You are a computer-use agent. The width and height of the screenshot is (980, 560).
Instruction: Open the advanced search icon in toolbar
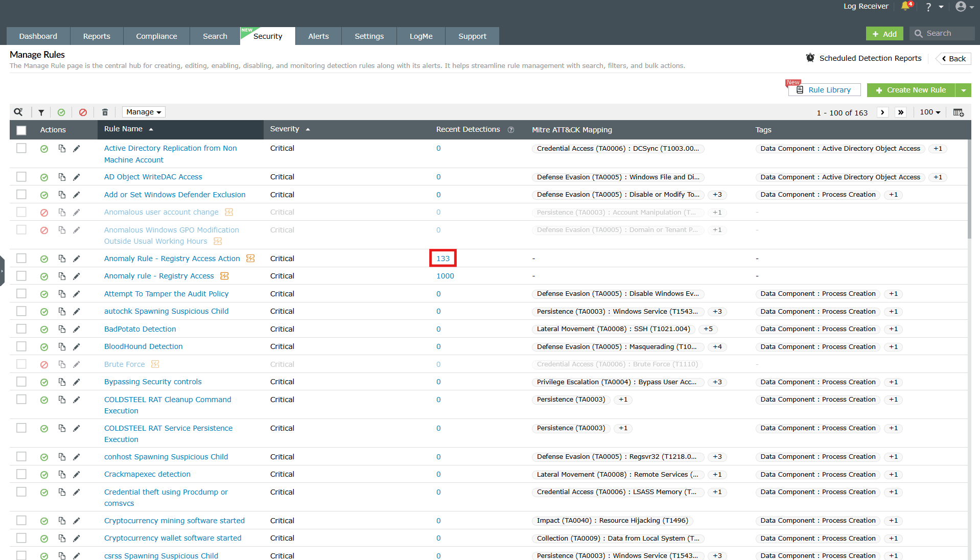[x=19, y=112]
